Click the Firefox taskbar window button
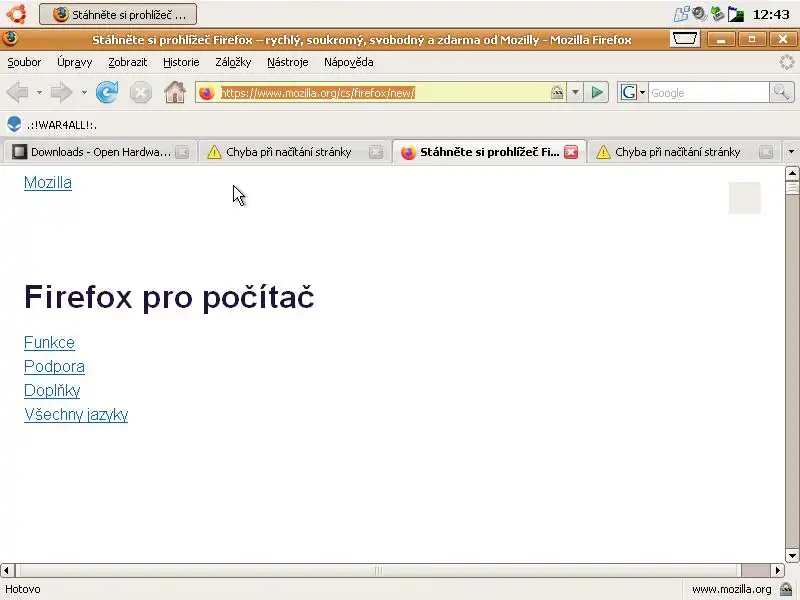The width and height of the screenshot is (800, 600). pos(118,14)
